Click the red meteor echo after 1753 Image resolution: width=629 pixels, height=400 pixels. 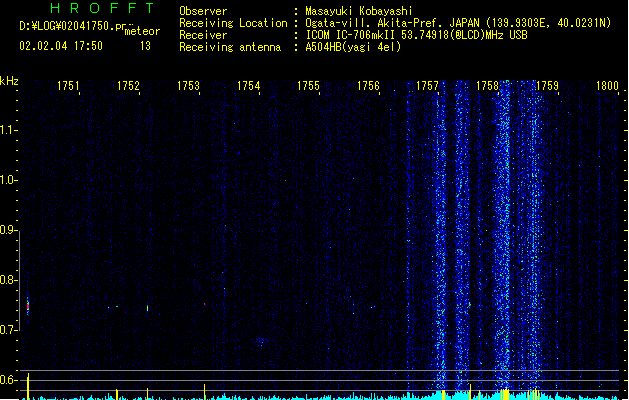tap(205, 304)
